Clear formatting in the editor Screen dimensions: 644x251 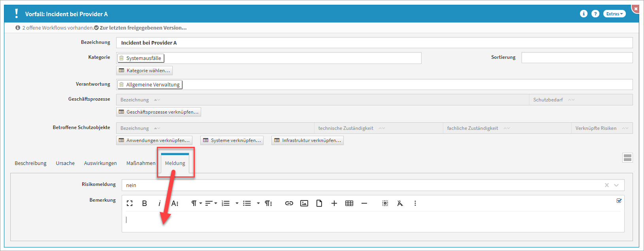click(x=400, y=203)
